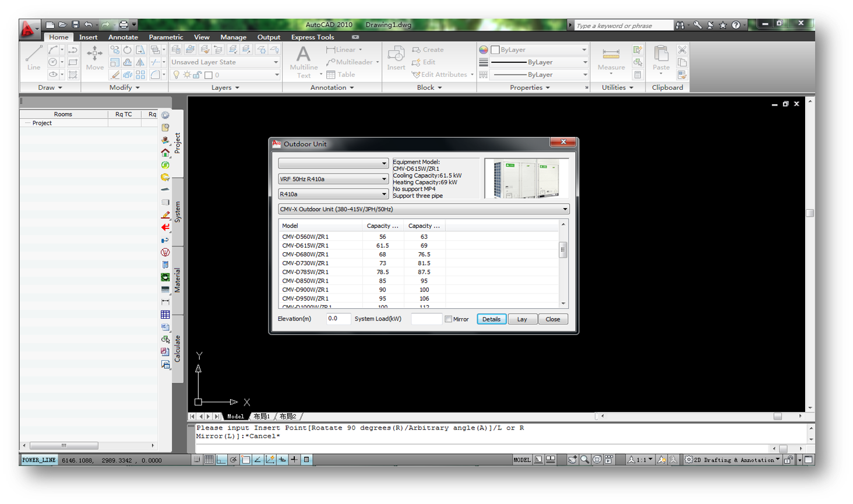The height and width of the screenshot is (504, 853).
Task: Open a drawing file from Quick Access
Action: (x=62, y=24)
